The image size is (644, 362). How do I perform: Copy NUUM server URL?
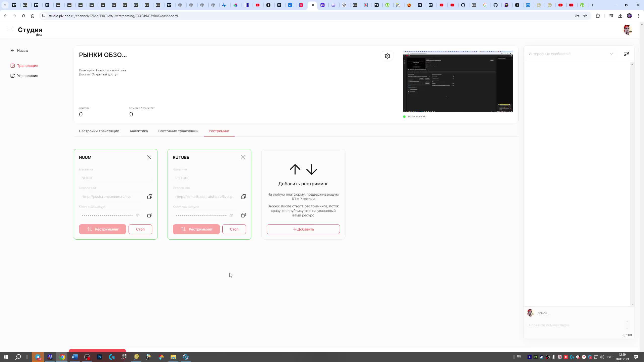point(150,197)
